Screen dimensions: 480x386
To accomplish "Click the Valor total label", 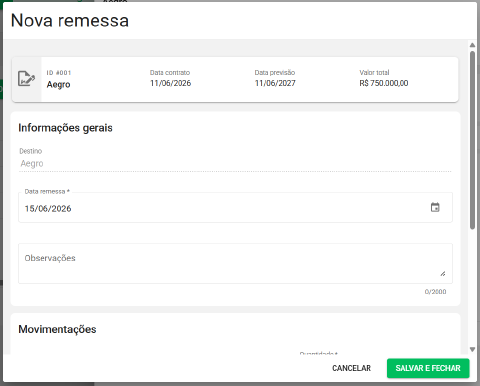I will (x=374, y=72).
